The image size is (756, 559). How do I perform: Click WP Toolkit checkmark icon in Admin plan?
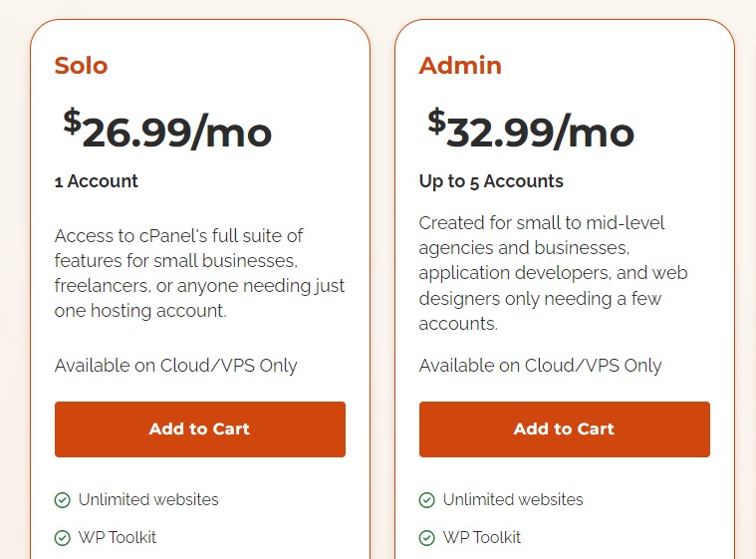pos(427,538)
